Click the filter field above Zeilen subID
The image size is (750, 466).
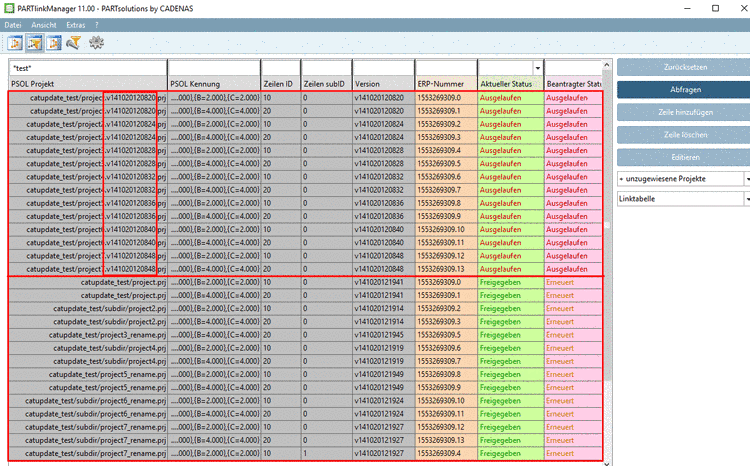(327, 68)
